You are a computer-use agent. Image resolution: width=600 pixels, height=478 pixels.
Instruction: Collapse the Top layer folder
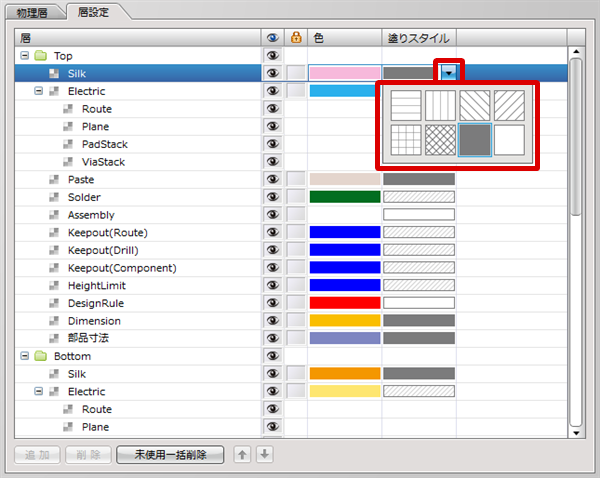pos(24,56)
